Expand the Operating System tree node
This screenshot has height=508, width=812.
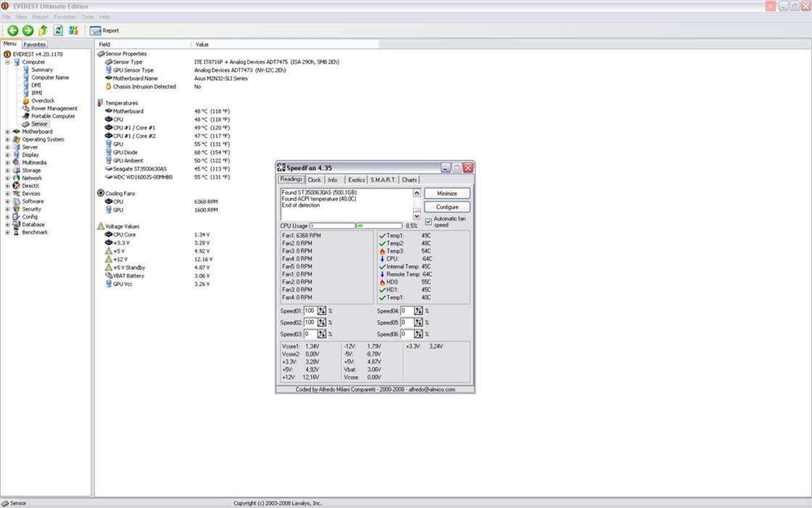click(x=7, y=139)
